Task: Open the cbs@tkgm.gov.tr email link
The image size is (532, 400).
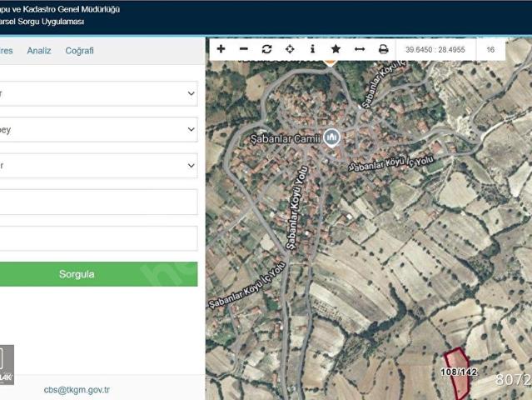Action: pyautogui.click(x=77, y=390)
